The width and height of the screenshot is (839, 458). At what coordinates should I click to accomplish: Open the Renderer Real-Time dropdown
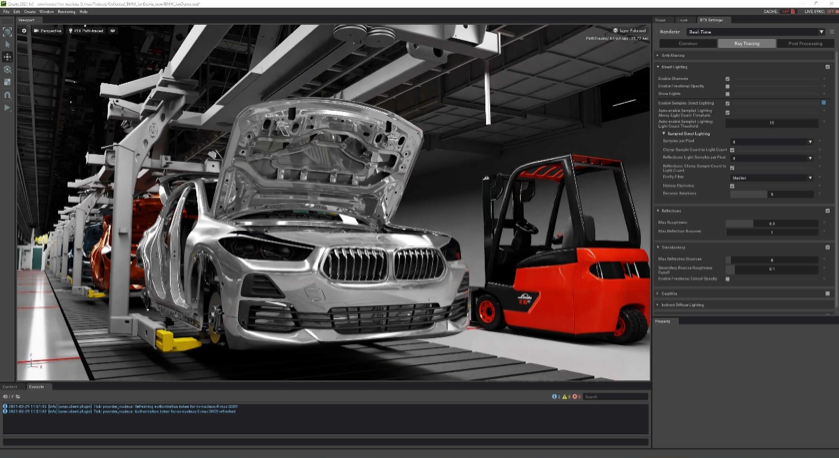[755, 32]
